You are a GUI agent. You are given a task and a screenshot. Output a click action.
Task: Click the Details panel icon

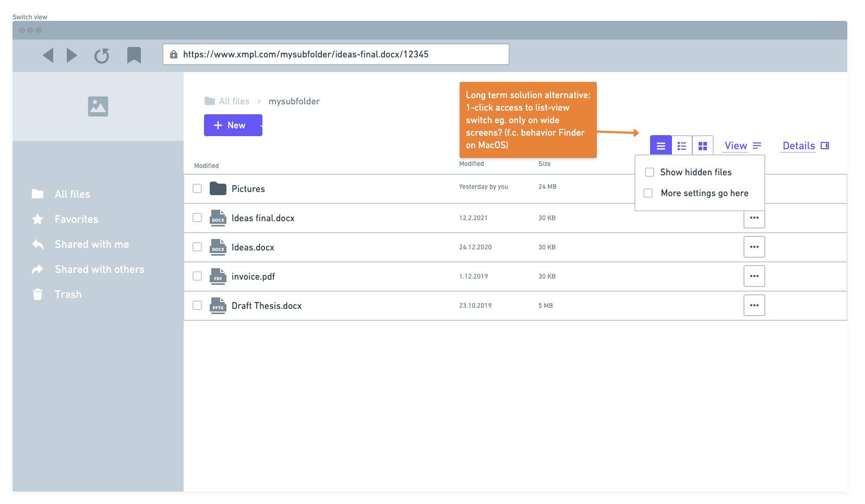(x=825, y=146)
